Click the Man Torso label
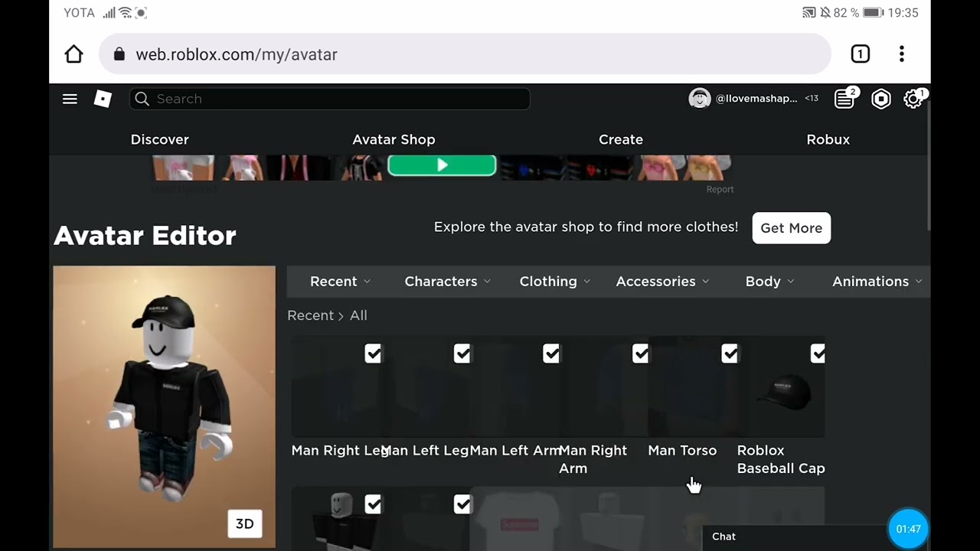This screenshot has height=551, width=980. pyautogui.click(x=682, y=451)
